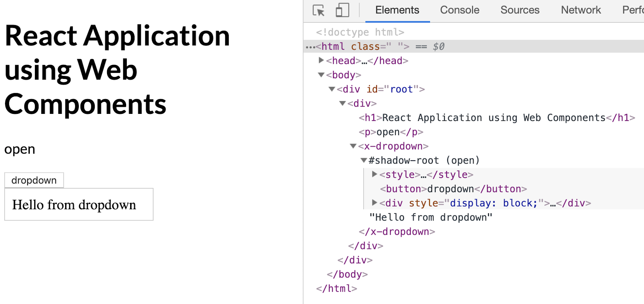Expand the head element node
Viewport: 644px width, 304px height.
click(321, 60)
